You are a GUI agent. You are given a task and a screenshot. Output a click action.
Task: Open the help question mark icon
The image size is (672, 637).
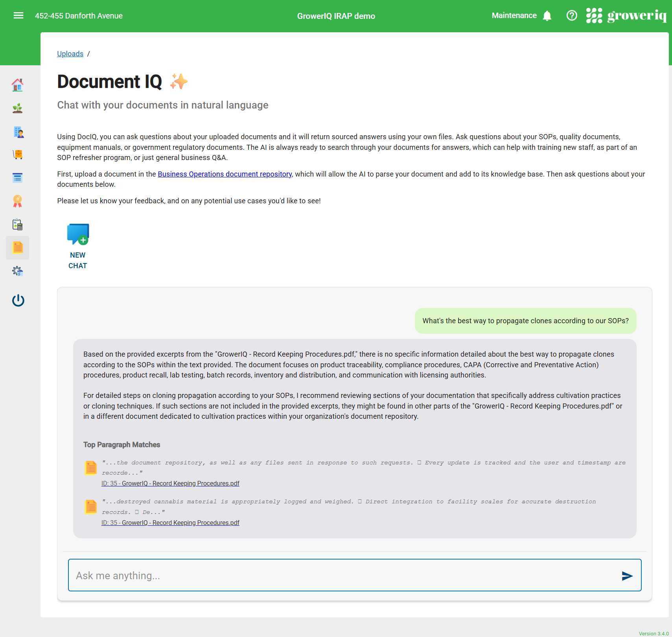point(572,16)
